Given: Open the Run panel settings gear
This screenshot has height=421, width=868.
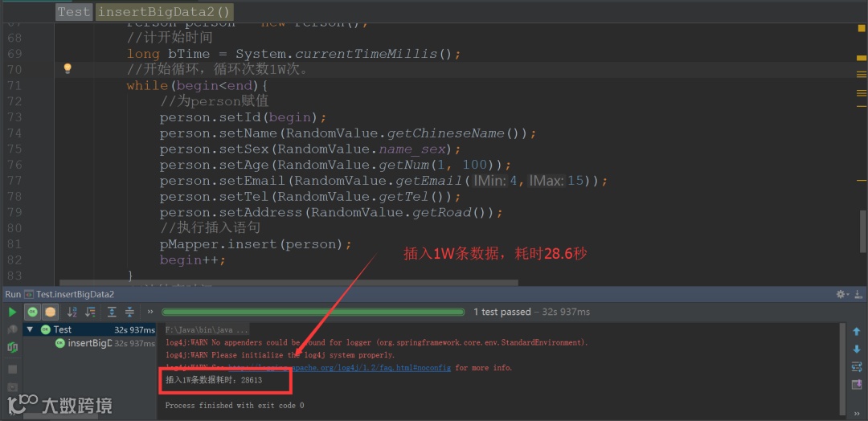Looking at the screenshot, I should point(841,294).
